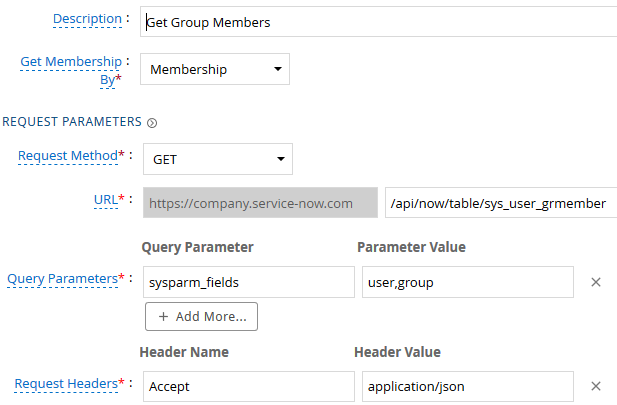
Task: Click the Header Value column heading
Action: tap(397, 352)
